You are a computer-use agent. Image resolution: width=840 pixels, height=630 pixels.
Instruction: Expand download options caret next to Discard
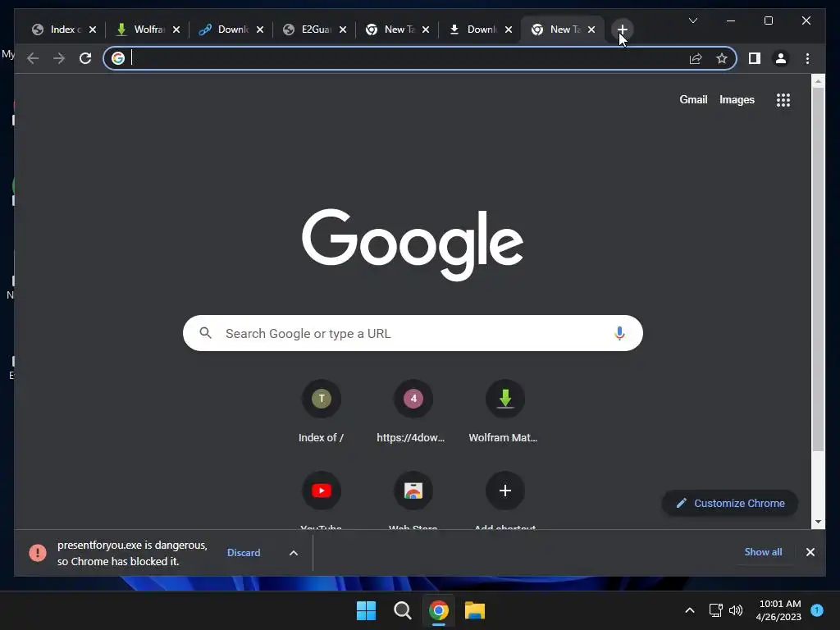click(294, 553)
